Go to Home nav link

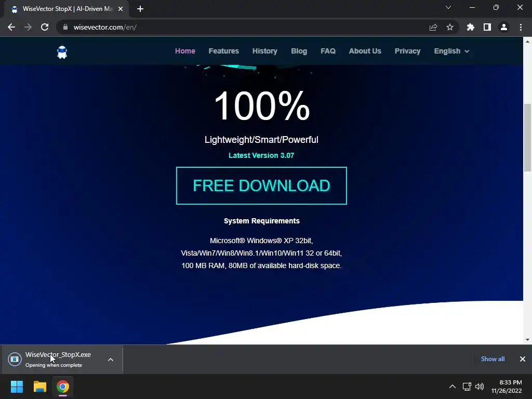185,51
